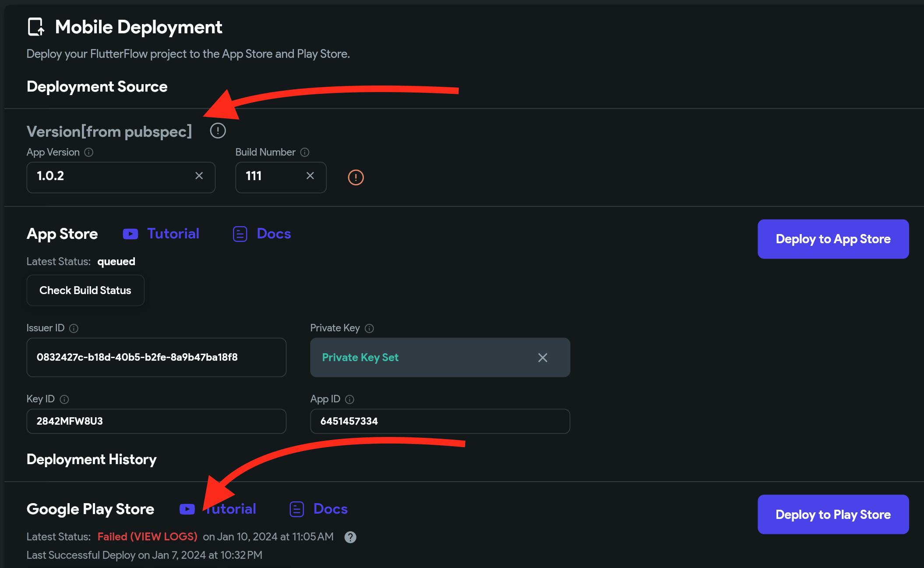
Task: Click Check Build Status button
Action: (x=85, y=290)
